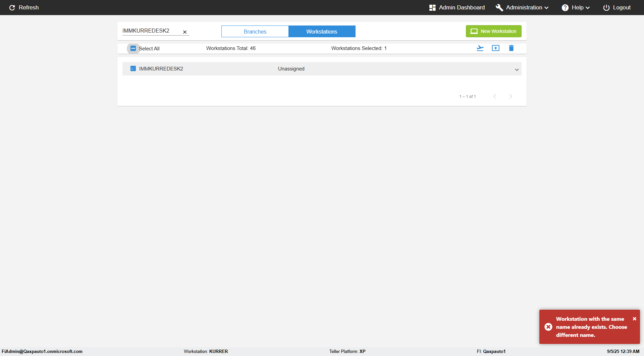This screenshot has width=644, height=356.
Task: Uncheck the IMMKURREDESK2 workstation checkbox
Action: tap(133, 68)
